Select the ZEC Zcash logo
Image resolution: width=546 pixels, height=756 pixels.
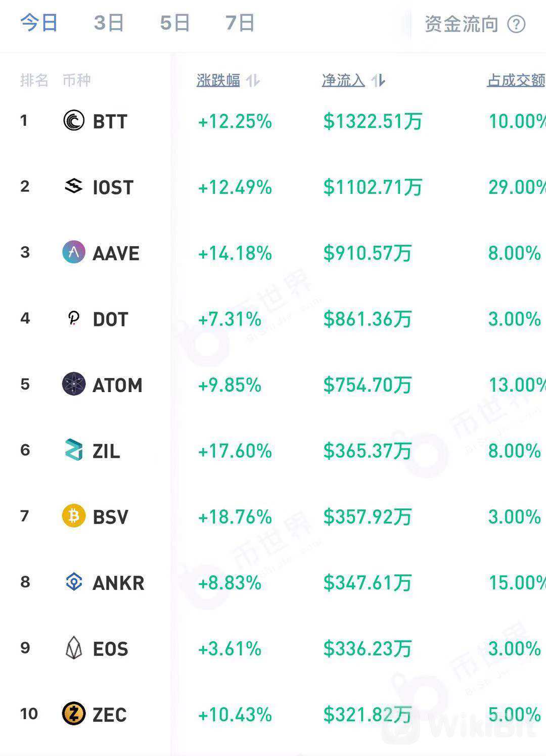click(74, 714)
